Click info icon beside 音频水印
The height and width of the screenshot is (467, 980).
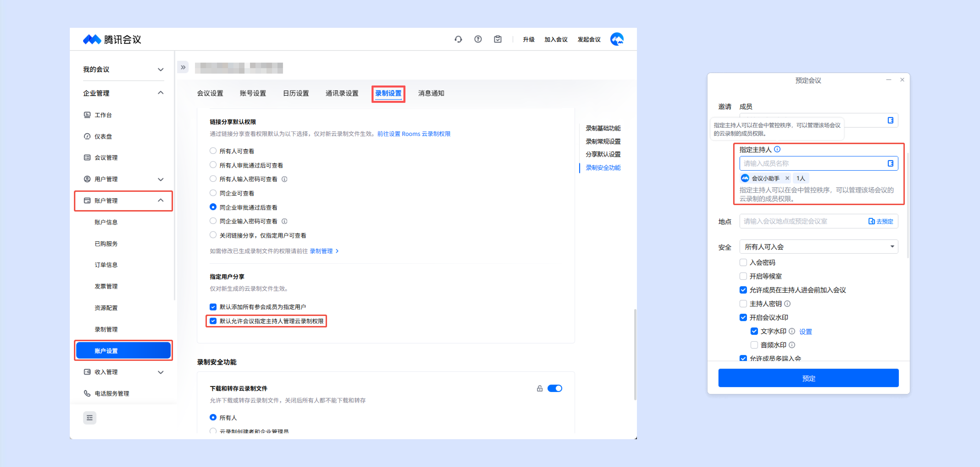792,345
